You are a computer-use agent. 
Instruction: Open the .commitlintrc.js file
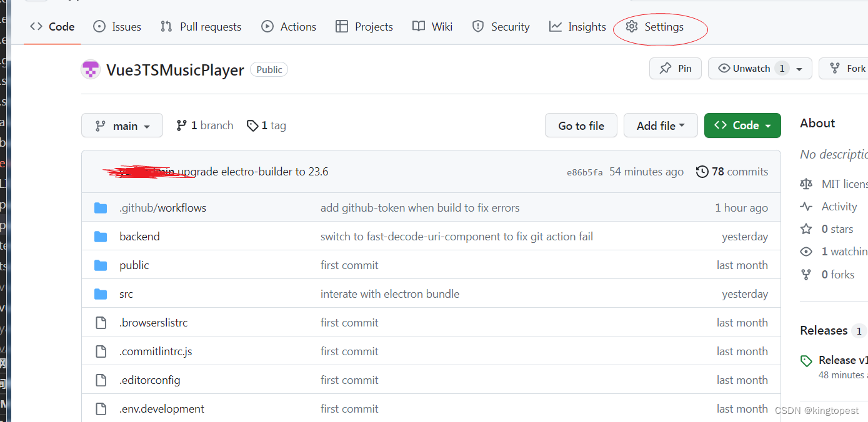point(156,351)
